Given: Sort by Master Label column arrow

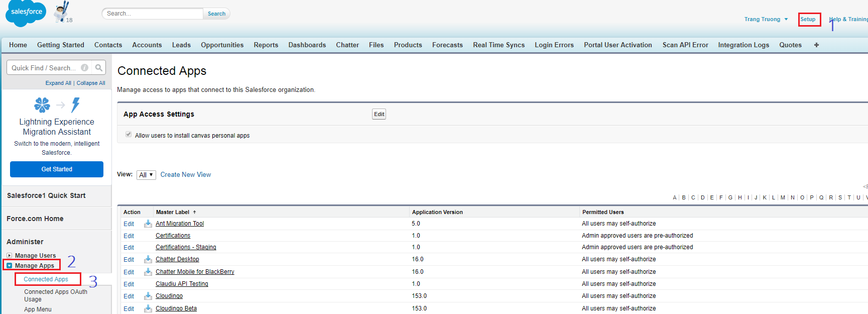Looking at the screenshot, I should coord(194,212).
